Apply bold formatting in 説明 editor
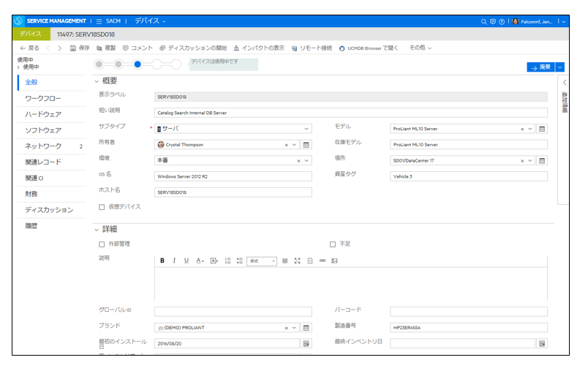 [162, 261]
